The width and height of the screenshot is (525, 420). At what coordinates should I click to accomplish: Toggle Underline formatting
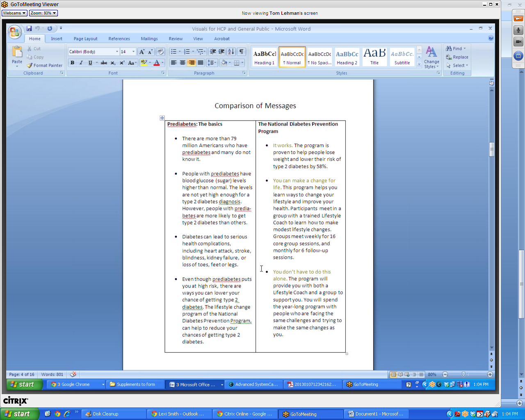pyautogui.click(x=90, y=63)
